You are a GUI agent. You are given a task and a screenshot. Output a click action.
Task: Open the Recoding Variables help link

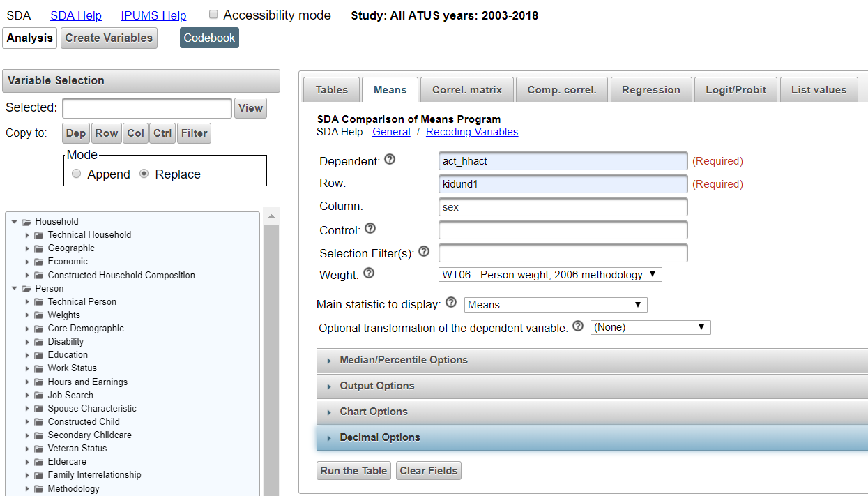tap(472, 132)
